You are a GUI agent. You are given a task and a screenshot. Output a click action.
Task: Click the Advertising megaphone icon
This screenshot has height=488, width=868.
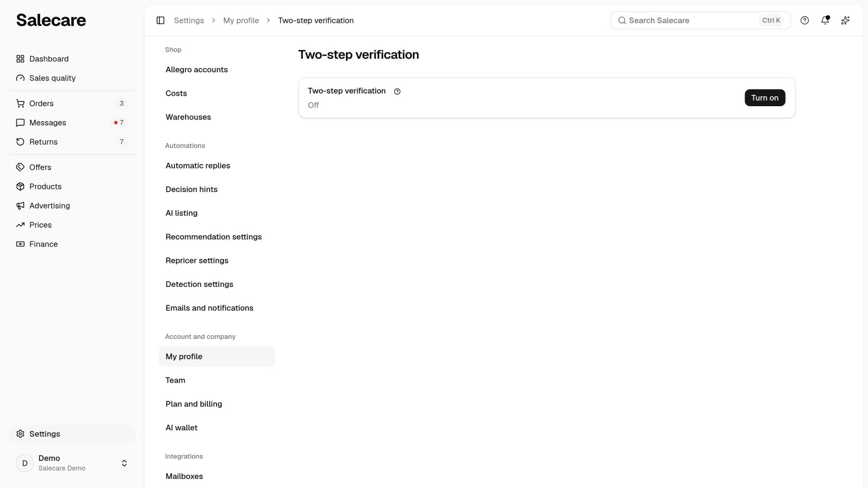tap(20, 206)
